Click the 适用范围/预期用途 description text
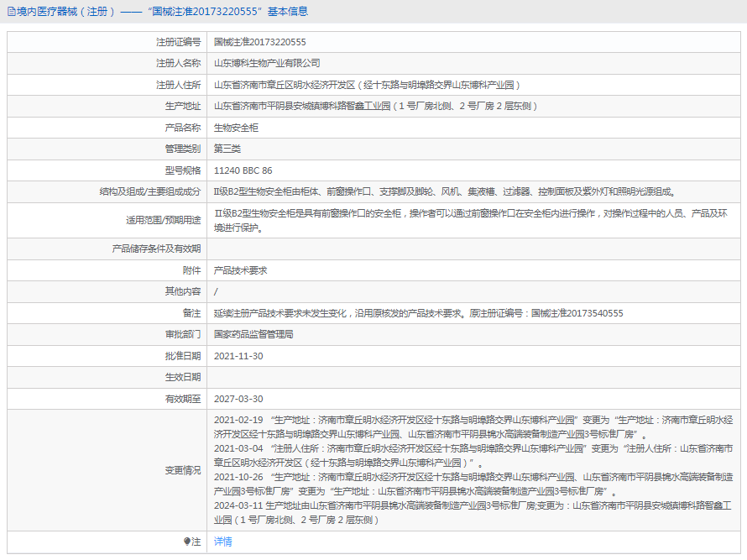This screenshot has width=747, height=560. pos(471,220)
